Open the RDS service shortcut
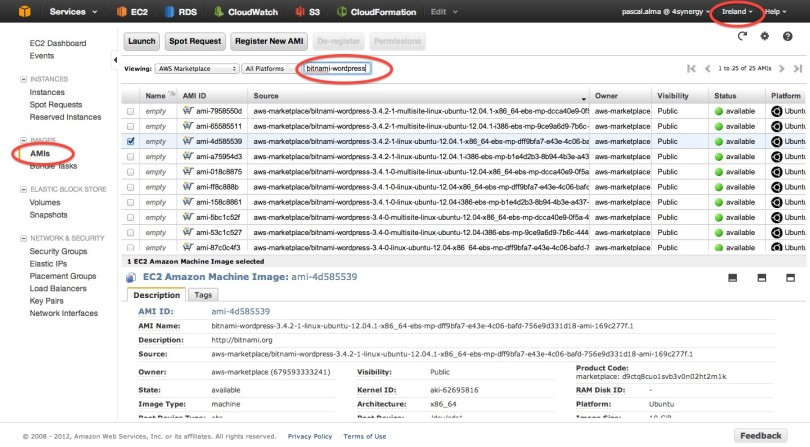The image size is (810, 447). 181,11
